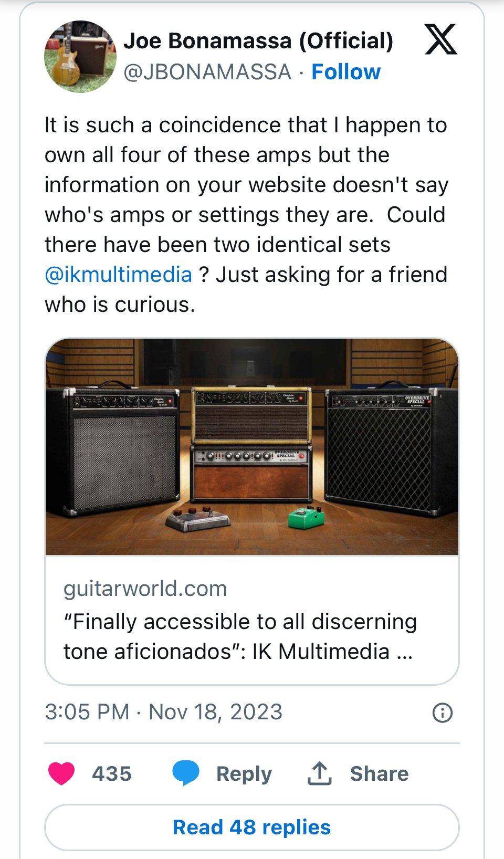
Task: Click the circled info icon
Action: [442, 713]
